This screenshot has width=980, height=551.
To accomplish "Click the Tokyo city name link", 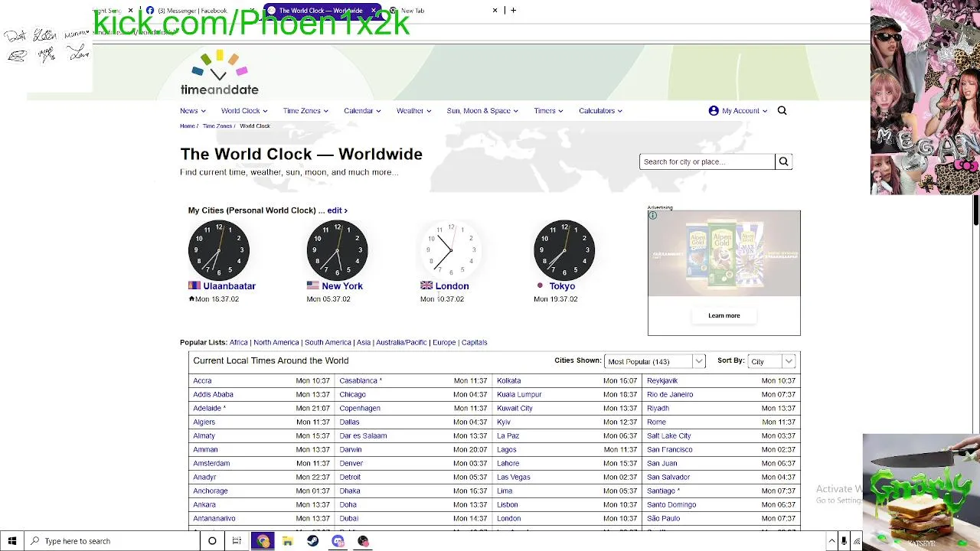I will coord(562,285).
